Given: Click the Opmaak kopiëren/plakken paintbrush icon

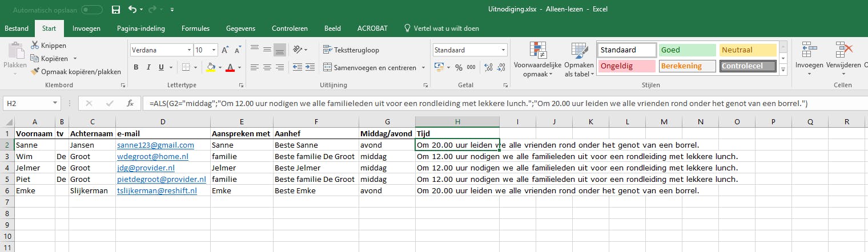Looking at the screenshot, I should pos(35,72).
